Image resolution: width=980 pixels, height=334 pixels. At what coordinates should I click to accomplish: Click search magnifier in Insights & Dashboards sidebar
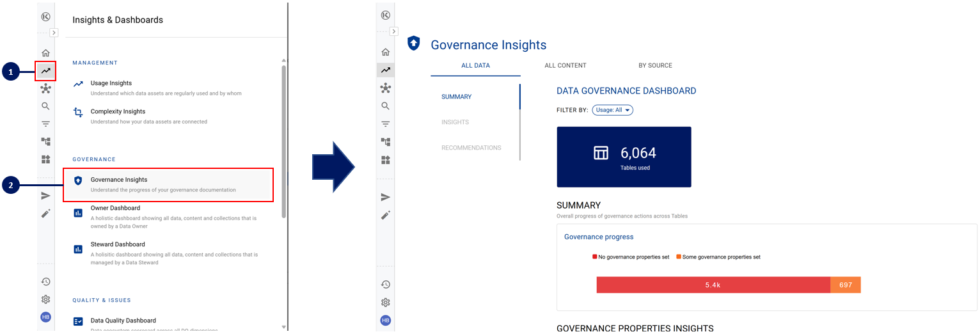click(x=45, y=106)
